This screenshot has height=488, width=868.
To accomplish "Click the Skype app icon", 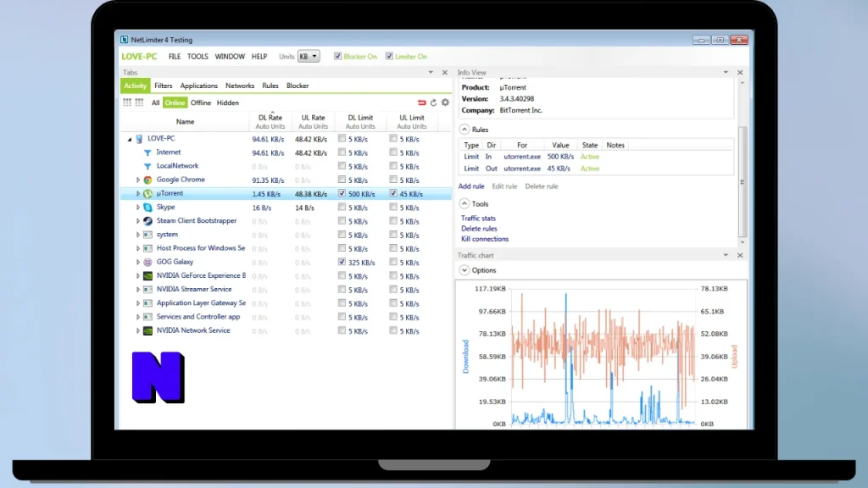I will [147, 208].
